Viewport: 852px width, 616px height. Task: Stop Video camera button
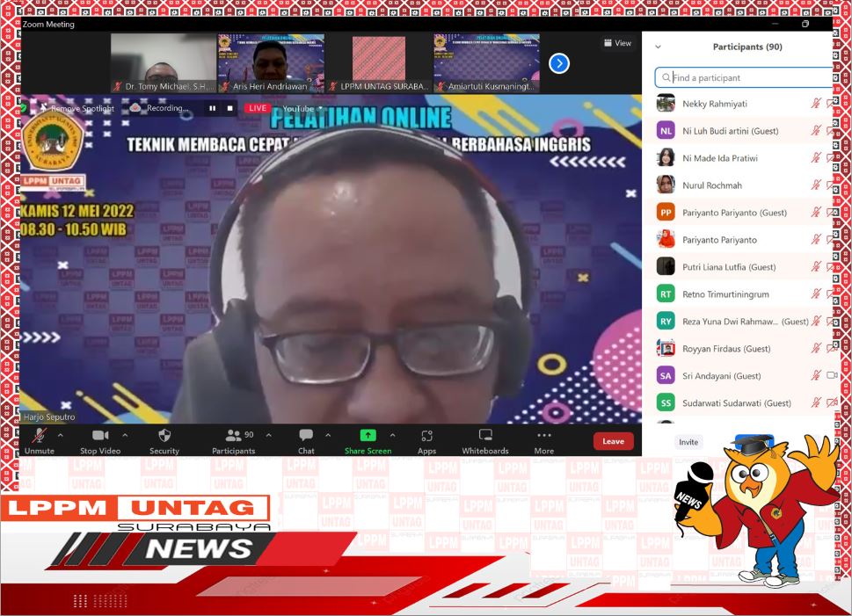[100, 441]
